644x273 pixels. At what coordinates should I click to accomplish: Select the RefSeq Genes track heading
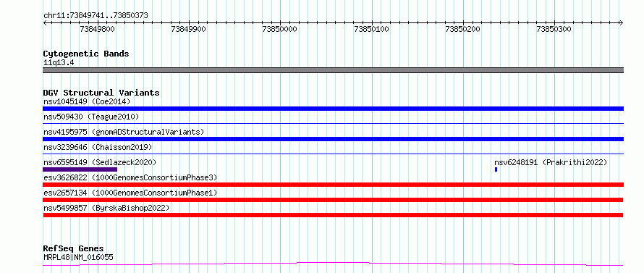pos(74,249)
